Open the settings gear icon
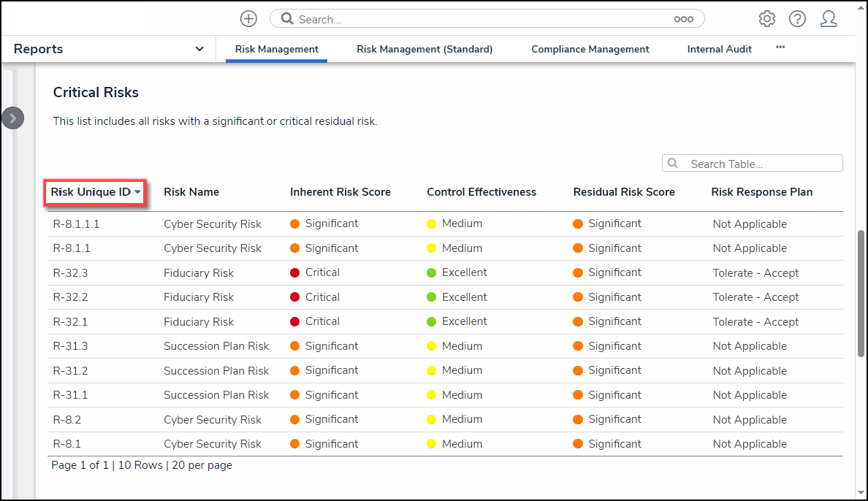This screenshot has width=868, height=501. tap(766, 19)
